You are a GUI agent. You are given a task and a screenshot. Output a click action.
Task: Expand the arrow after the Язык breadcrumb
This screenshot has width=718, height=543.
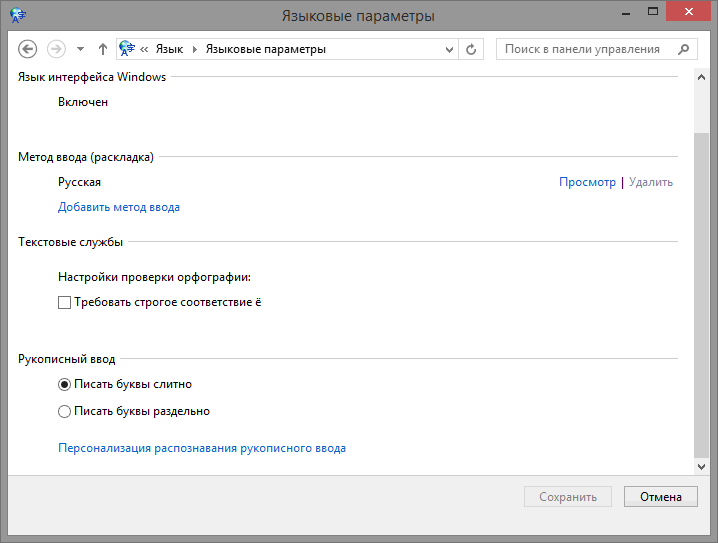tap(194, 49)
